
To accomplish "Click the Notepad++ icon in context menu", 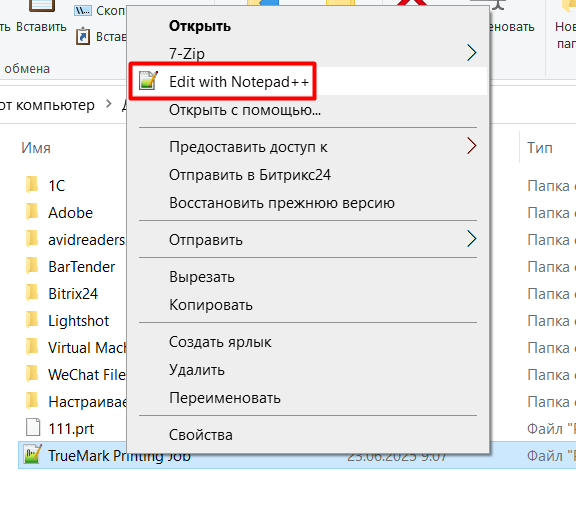I will [148, 80].
